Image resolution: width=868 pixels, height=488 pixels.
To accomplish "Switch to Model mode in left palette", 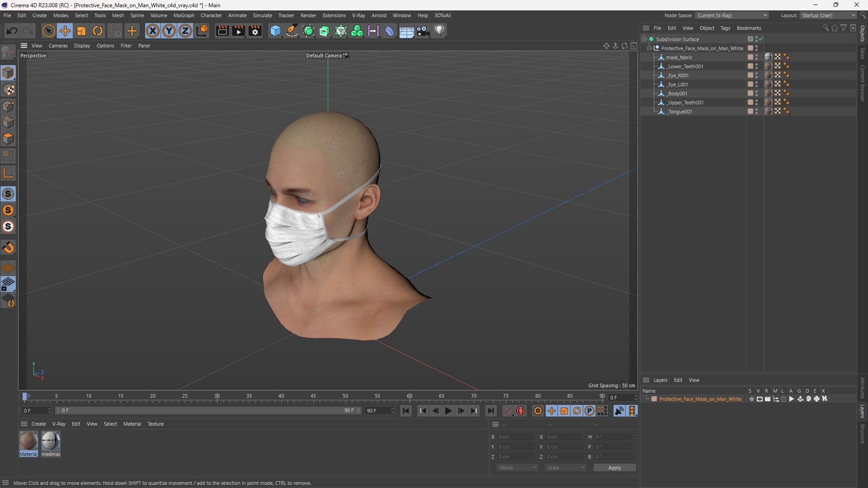I will click(8, 73).
